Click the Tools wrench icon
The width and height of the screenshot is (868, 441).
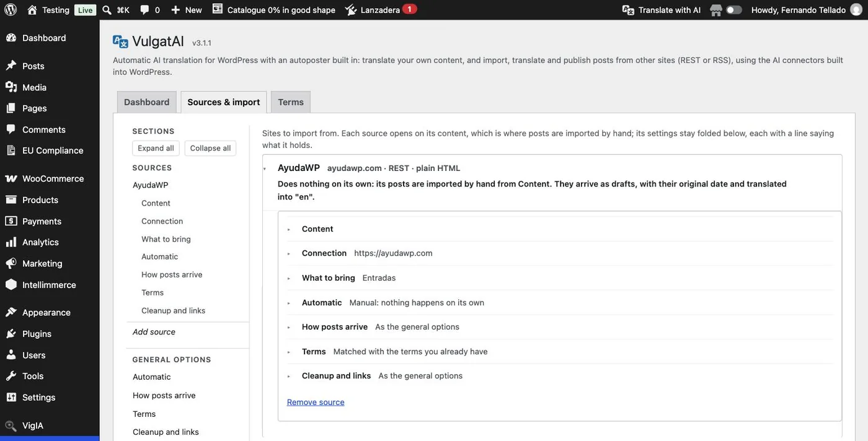click(11, 376)
